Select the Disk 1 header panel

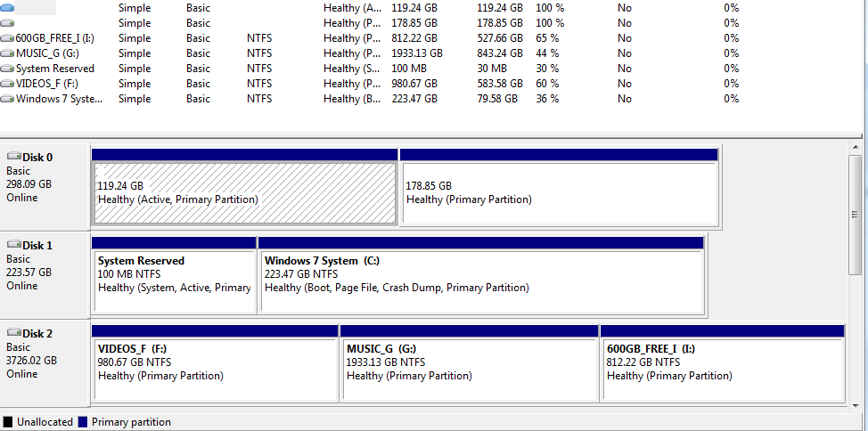coord(45,275)
